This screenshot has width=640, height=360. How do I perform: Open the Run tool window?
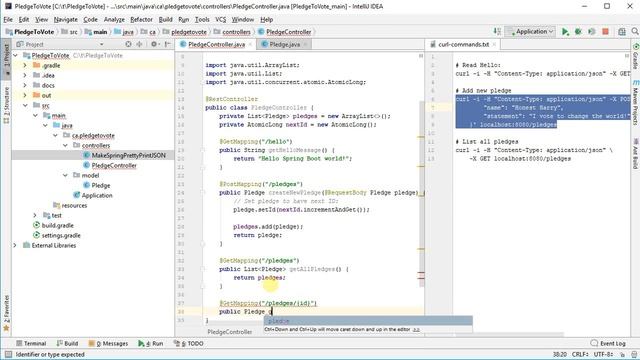(x=151, y=344)
